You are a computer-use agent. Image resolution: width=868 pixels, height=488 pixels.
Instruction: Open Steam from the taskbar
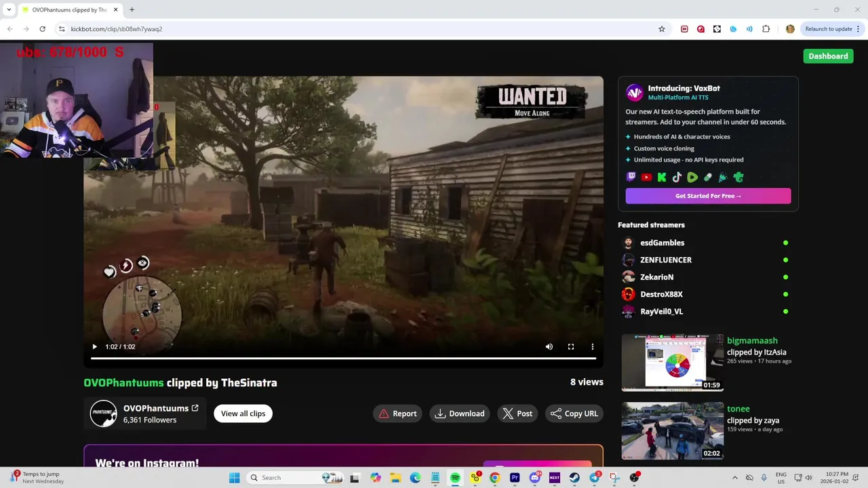[x=574, y=478]
